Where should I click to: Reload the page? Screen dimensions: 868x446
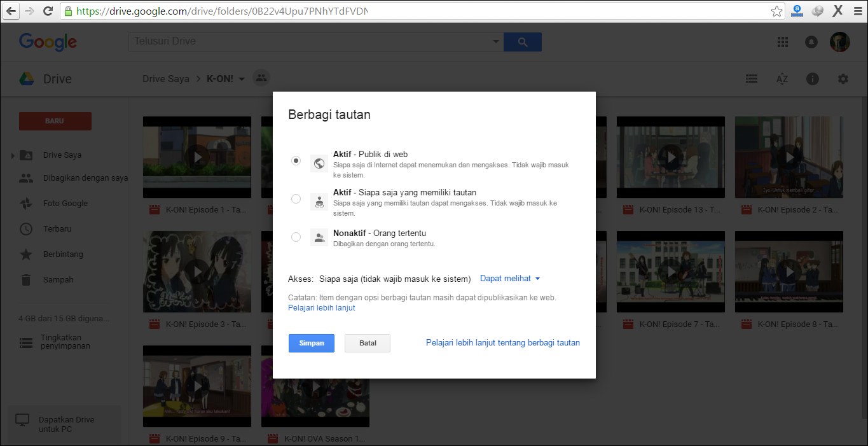click(48, 11)
